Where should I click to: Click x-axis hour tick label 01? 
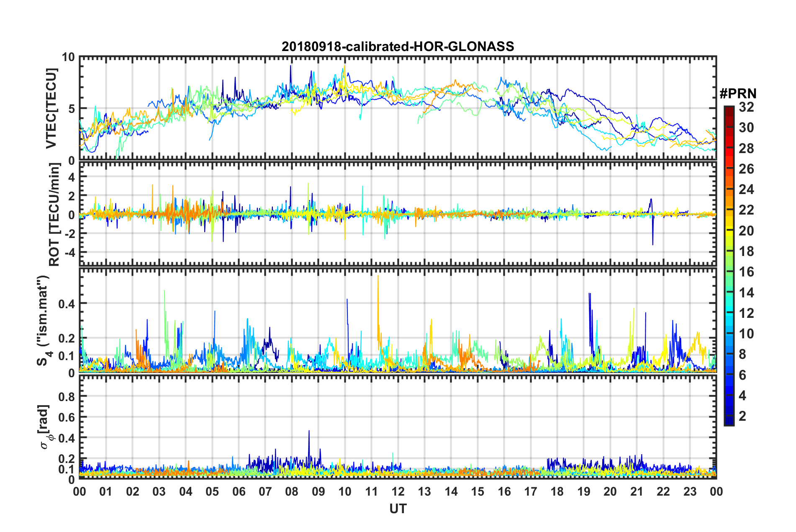click(106, 491)
